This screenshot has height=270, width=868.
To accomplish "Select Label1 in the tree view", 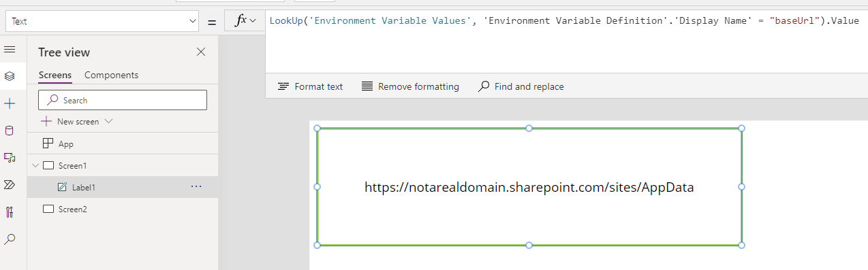I will (123, 187).
